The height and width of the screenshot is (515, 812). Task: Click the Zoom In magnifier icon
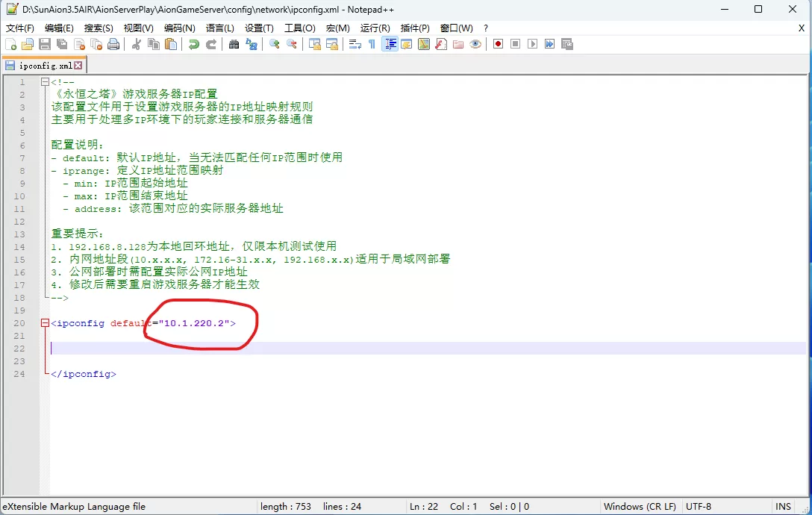[x=275, y=45]
